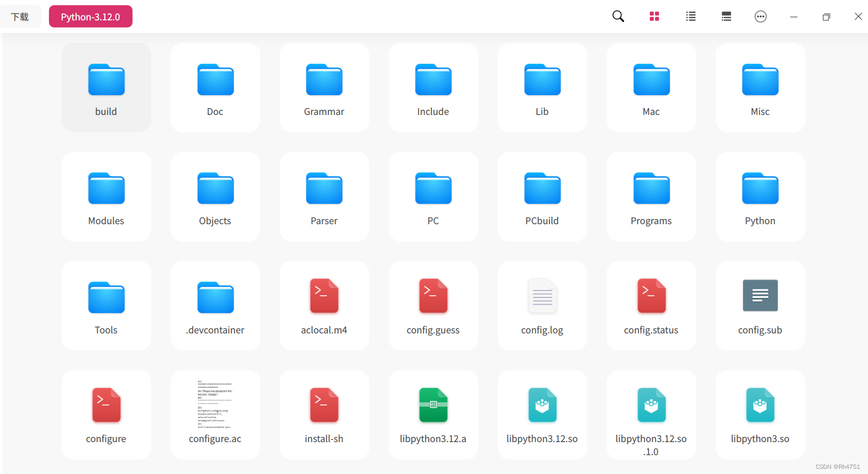Open the build folder
The image size is (868, 474).
(106, 87)
